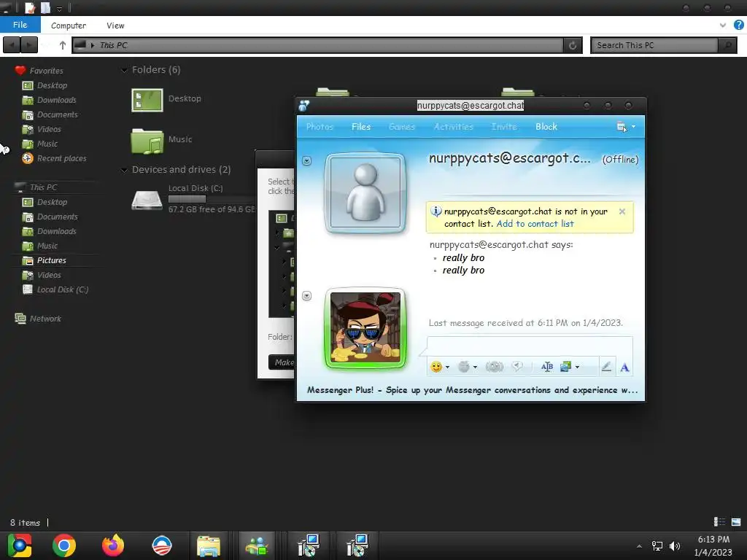Select the Local Disk (C:) drive icon

pyautogui.click(x=147, y=200)
